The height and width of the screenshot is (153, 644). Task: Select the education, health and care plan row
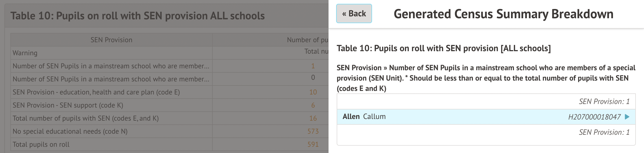point(96,92)
